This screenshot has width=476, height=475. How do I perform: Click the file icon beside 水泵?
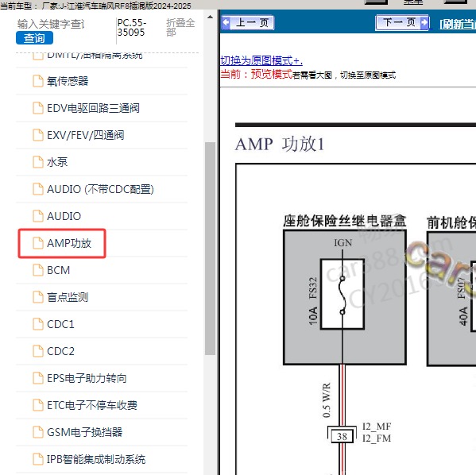38,162
